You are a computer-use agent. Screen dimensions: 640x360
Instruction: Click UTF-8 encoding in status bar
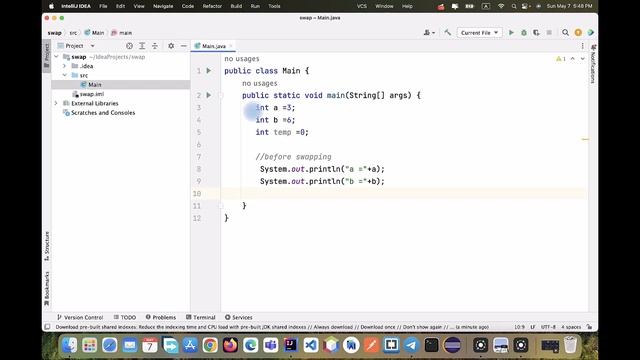point(548,327)
